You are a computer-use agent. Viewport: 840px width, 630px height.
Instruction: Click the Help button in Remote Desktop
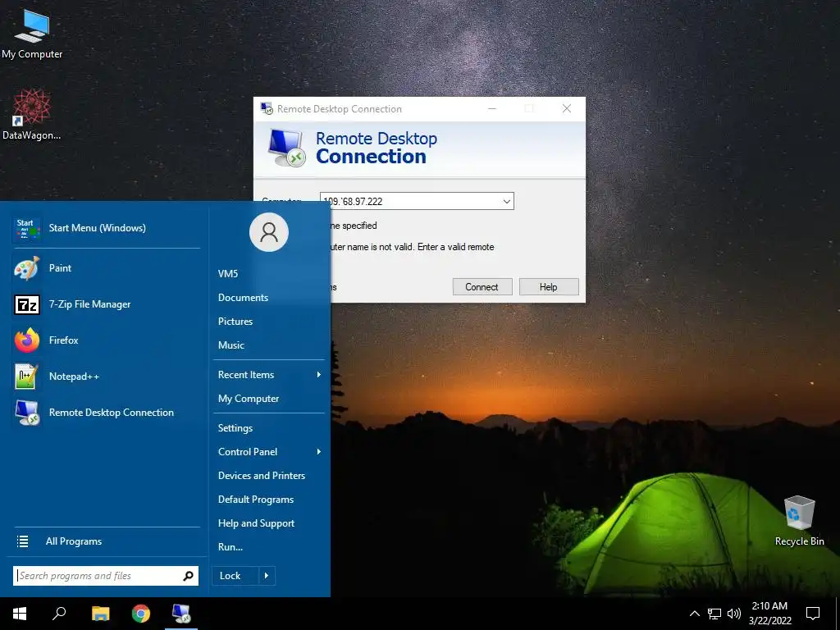coord(549,287)
